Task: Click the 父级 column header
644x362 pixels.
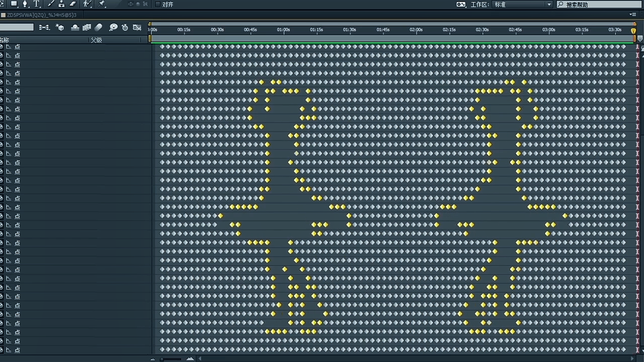Action: (x=96, y=40)
